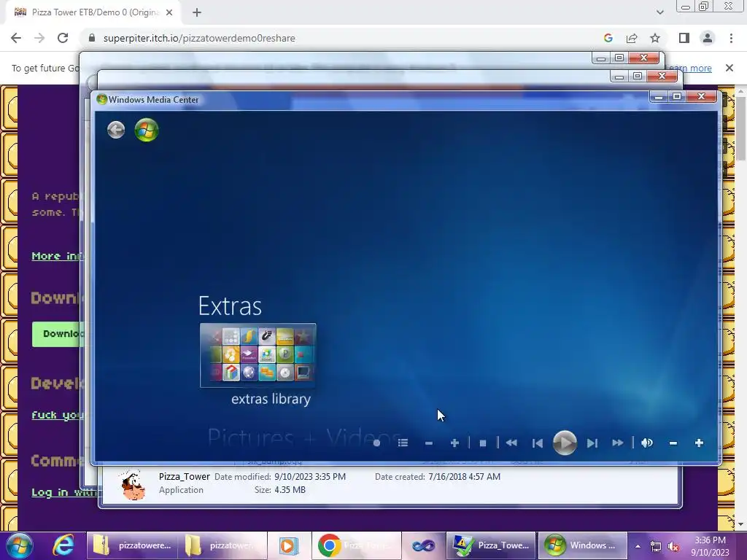The width and height of the screenshot is (747, 560).
Task: Increase Media Center volume
Action: pyautogui.click(x=699, y=443)
